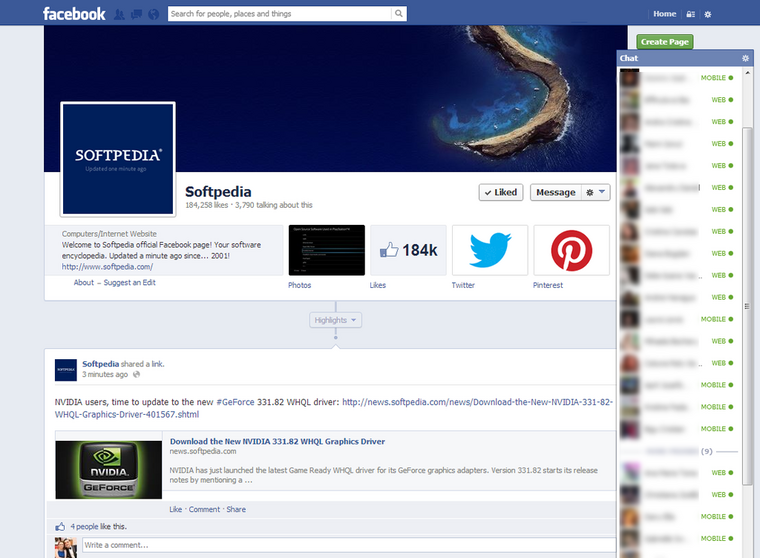
Task: Click the Facebook logo
Action: [74, 14]
